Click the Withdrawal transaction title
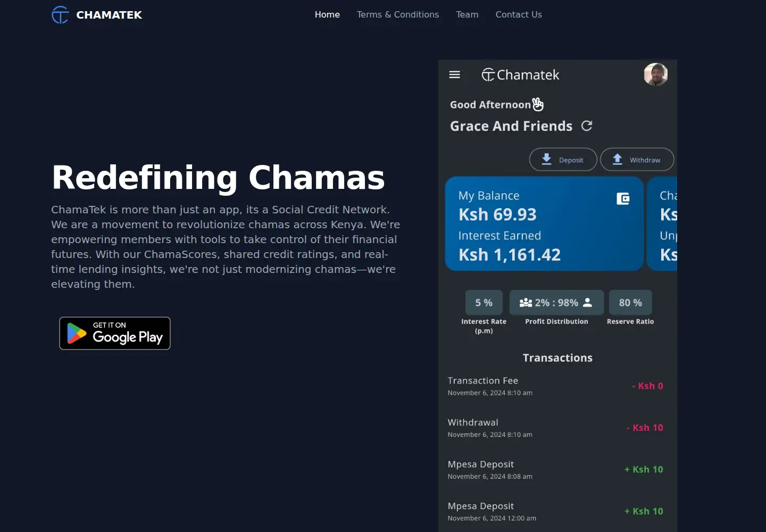The image size is (766, 532). tap(473, 422)
